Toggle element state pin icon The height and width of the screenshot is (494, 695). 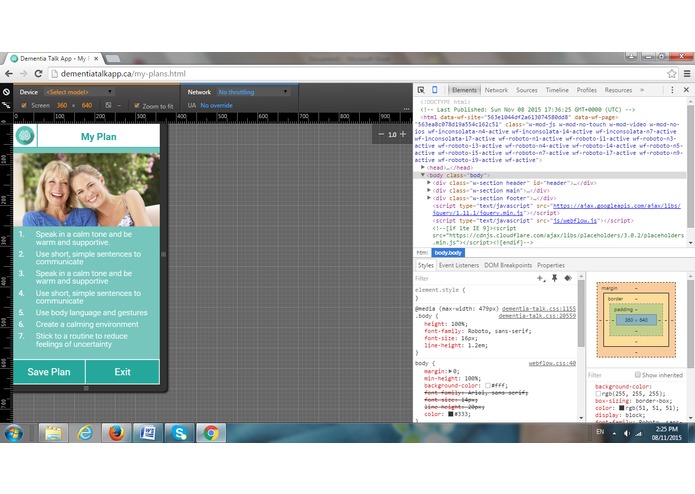554,278
